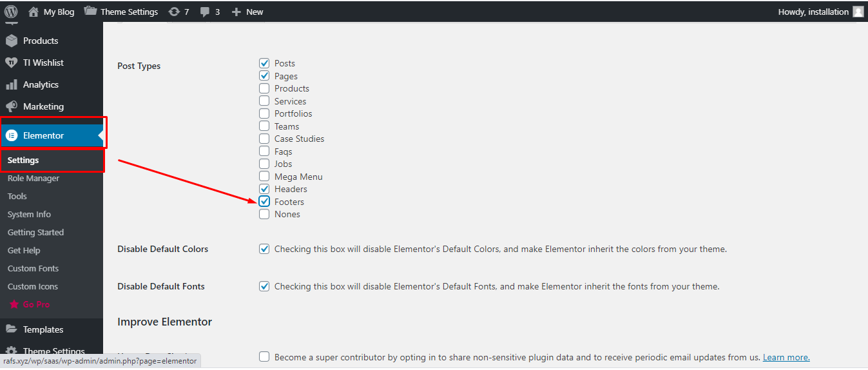
Task: Click the Go Pro link
Action: click(36, 304)
